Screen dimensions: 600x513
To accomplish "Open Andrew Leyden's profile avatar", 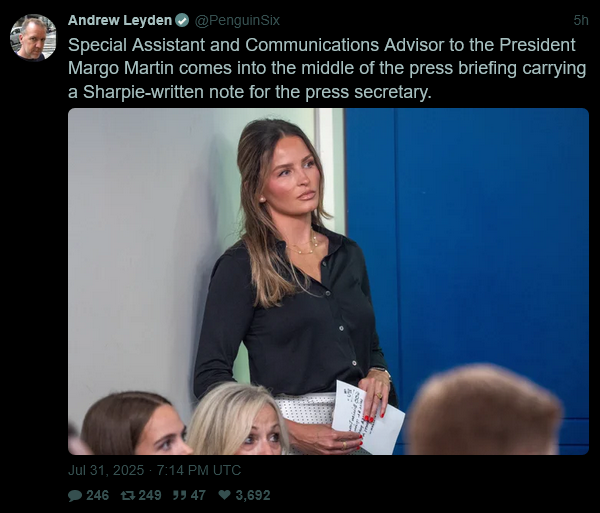I will tap(33, 37).
